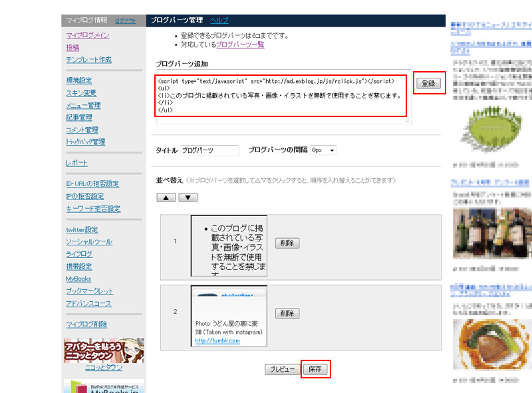Open アドバンスコース link
This screenshot has height=393, width=532.
(88, 303)
